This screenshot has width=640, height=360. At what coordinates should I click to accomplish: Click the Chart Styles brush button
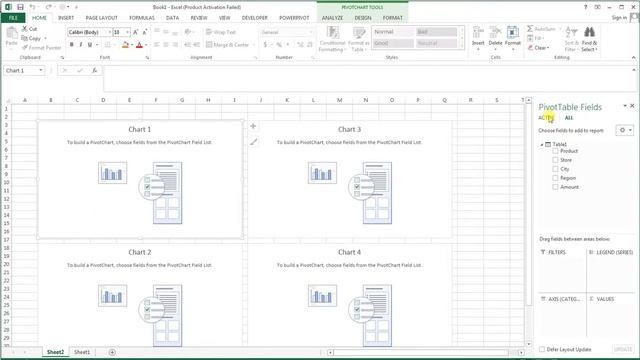253,142
